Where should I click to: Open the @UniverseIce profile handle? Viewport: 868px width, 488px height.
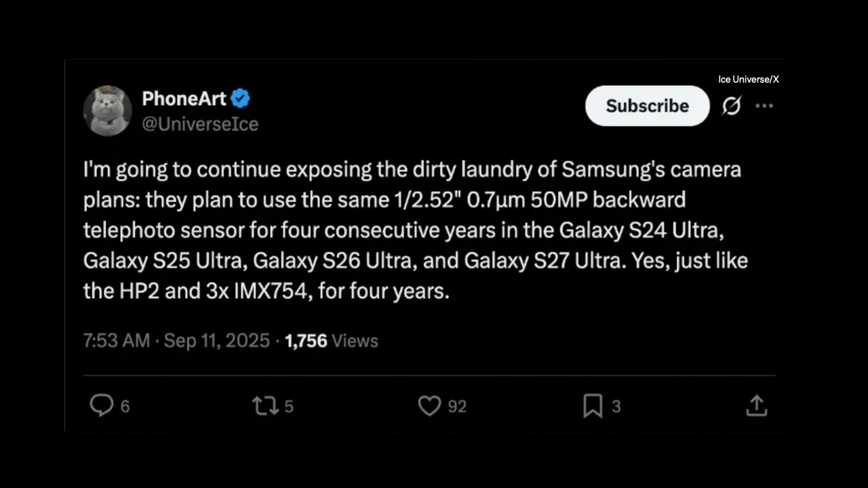point(200,124)
